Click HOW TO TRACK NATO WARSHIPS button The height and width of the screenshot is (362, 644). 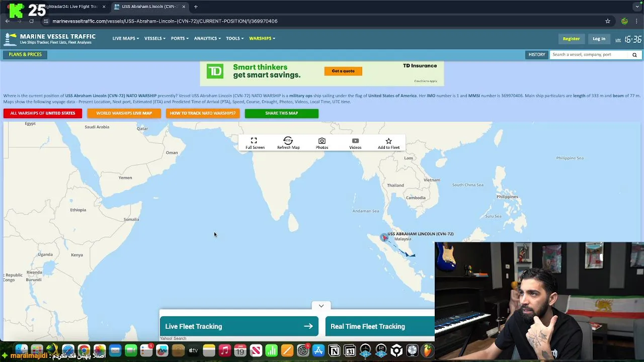[x=203, y=113]
